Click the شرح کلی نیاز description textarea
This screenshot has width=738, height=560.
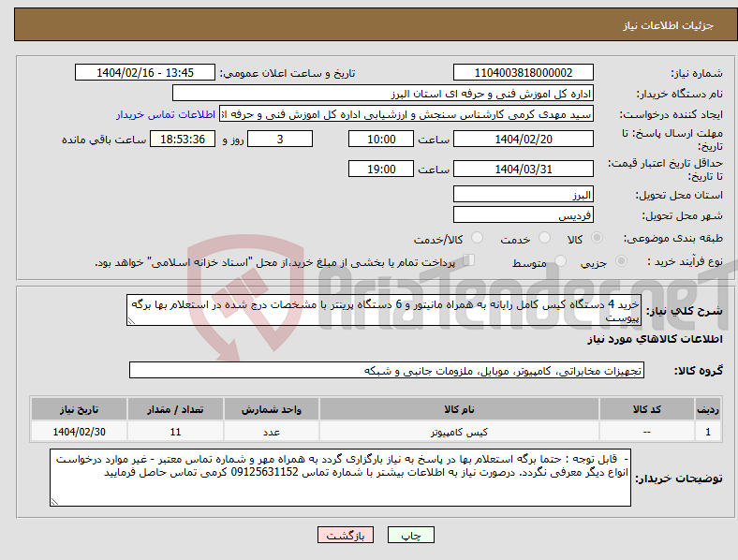[x=384, y=310]
